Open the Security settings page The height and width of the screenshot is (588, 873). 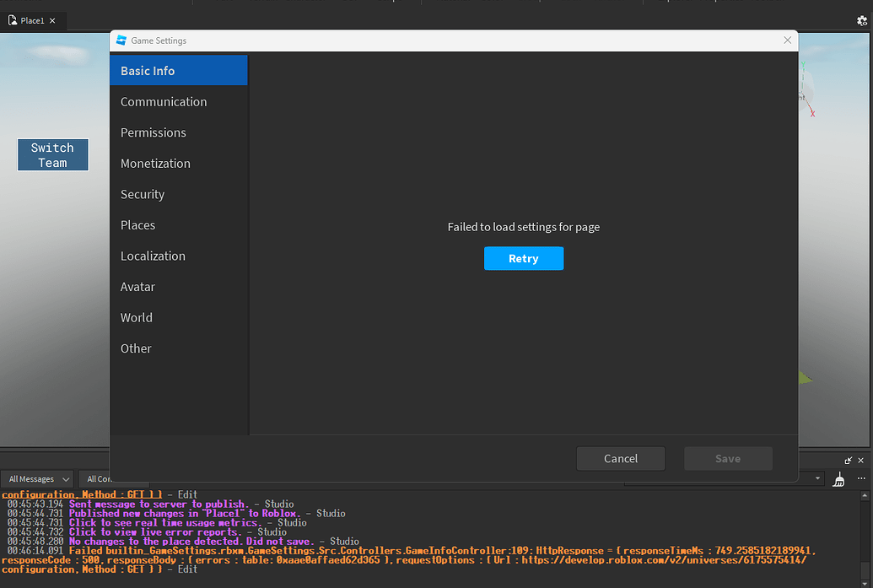click(x=143, y=194)
